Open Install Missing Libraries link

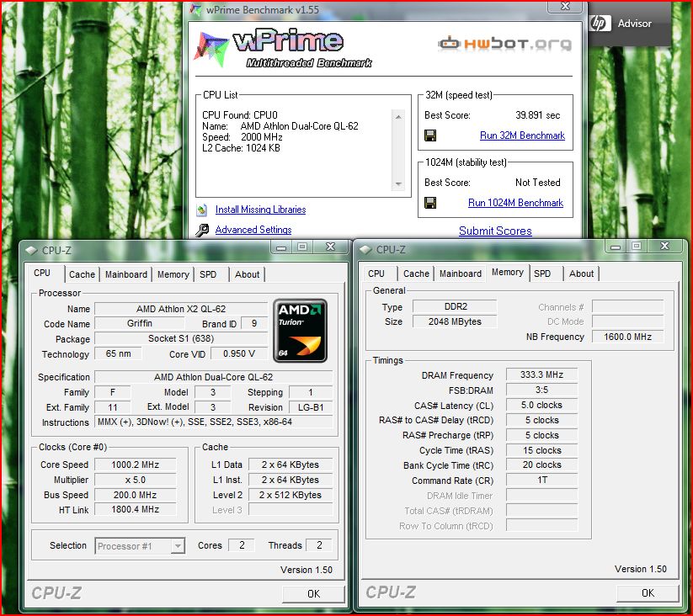tap(260, 210)
